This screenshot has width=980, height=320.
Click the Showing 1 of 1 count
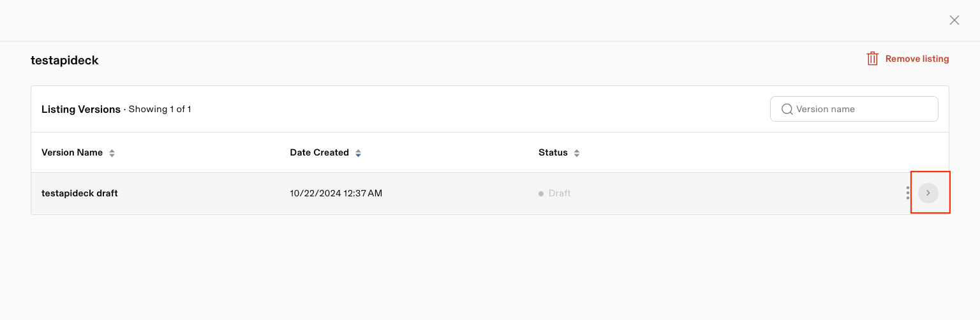(160, 110)
